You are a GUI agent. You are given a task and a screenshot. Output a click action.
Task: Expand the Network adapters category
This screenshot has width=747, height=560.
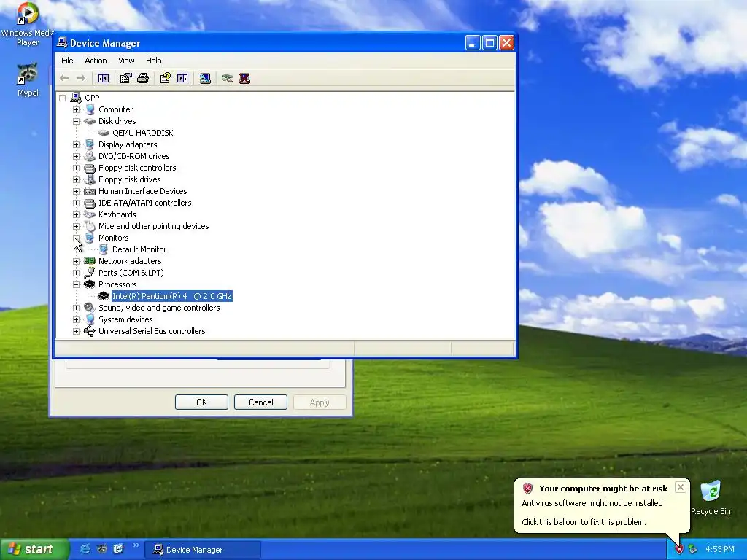coord(76,261)
